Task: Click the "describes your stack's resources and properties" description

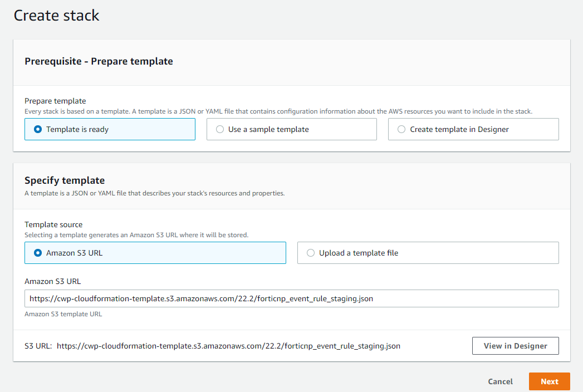Action: point(154,193)
